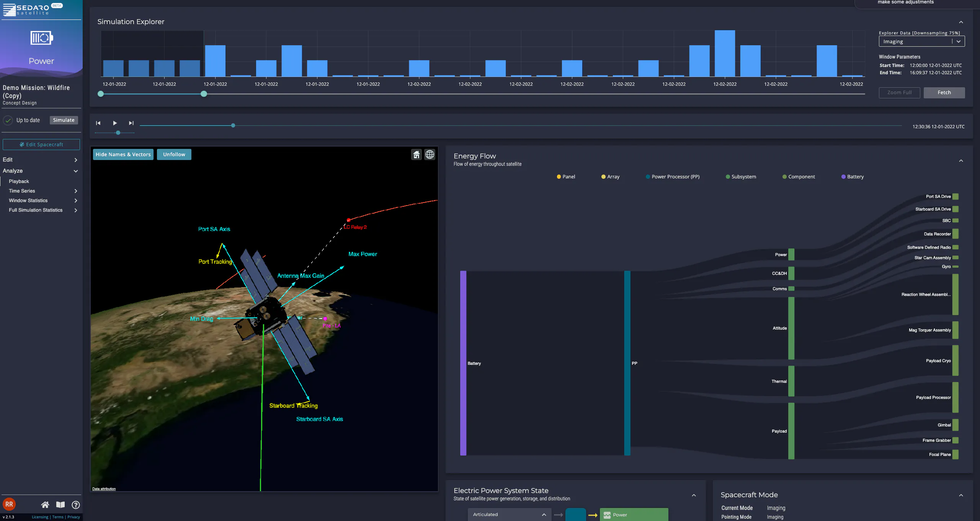Skip playback to end
Viewport: 980px width, 521px height.
pos(131,123)
